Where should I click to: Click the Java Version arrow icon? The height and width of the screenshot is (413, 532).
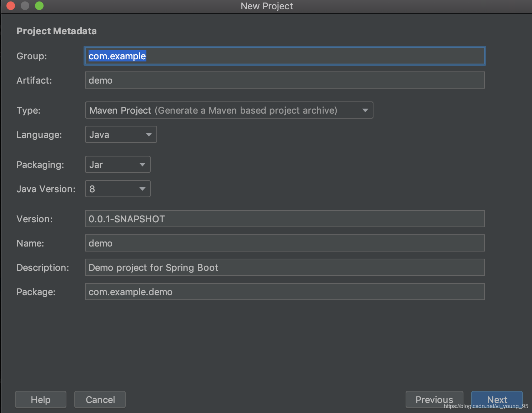pyautogui.click(x=142, y=189)
